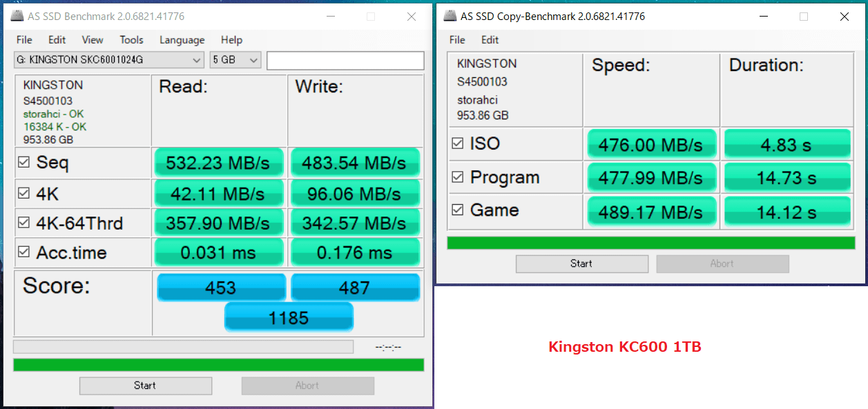
Task: Click Start in AS SSD Benchmark window
Action: pos(145,386)
